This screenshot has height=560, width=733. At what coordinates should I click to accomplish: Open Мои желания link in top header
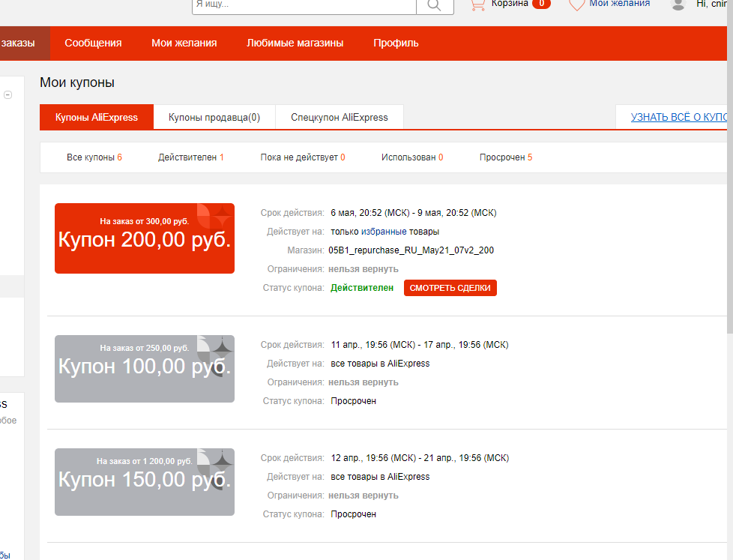[x=619, y=4]
